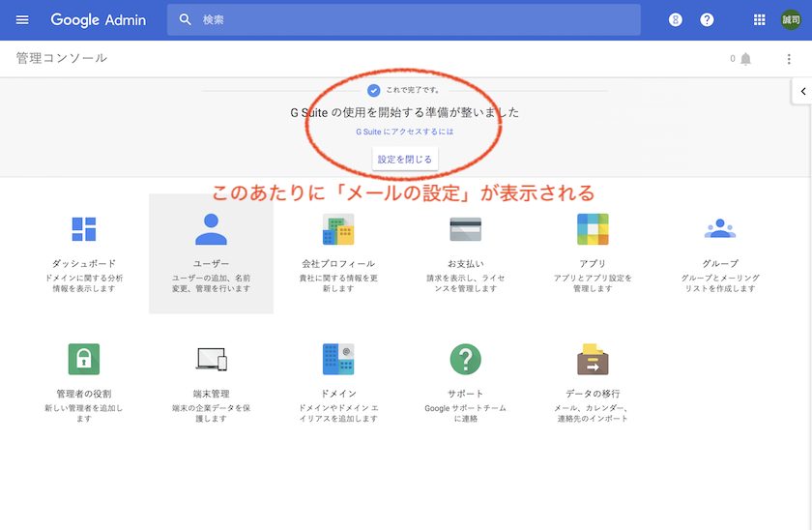Click the お支払い label text
This screenshot has width=812, height=530.
click(466, 263)
